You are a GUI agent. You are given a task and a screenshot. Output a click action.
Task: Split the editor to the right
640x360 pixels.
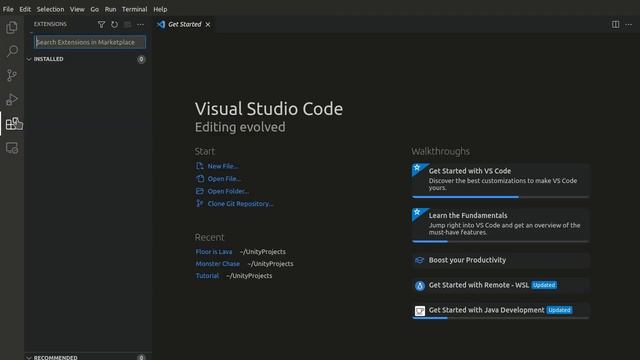pyautogui.click(x=615, y=24)
